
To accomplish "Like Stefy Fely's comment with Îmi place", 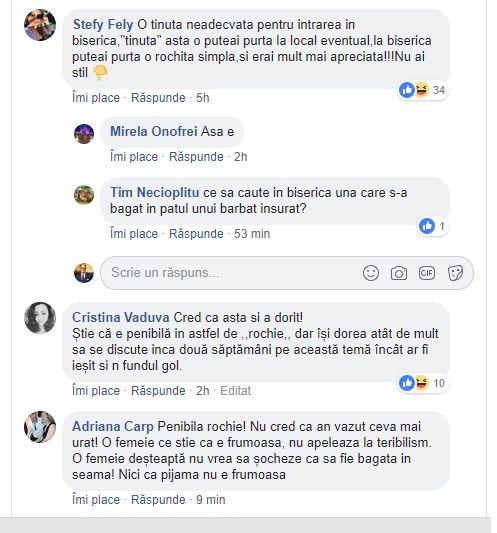I will [96, 98].
